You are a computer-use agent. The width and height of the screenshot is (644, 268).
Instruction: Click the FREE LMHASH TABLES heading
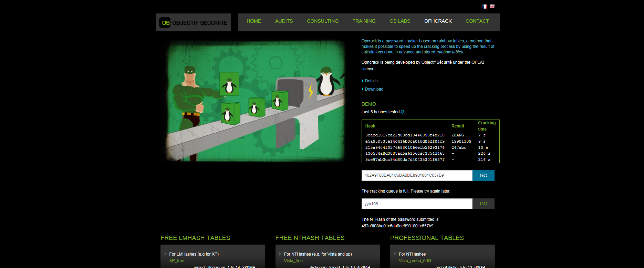coord(195,238)
